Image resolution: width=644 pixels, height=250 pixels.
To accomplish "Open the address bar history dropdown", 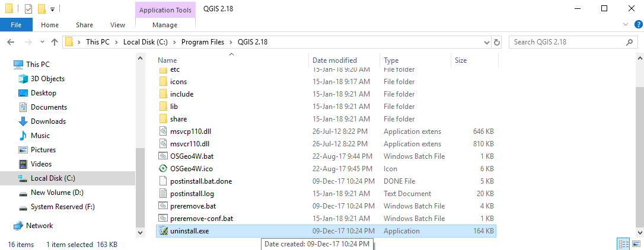I will [x=487, y=42].
